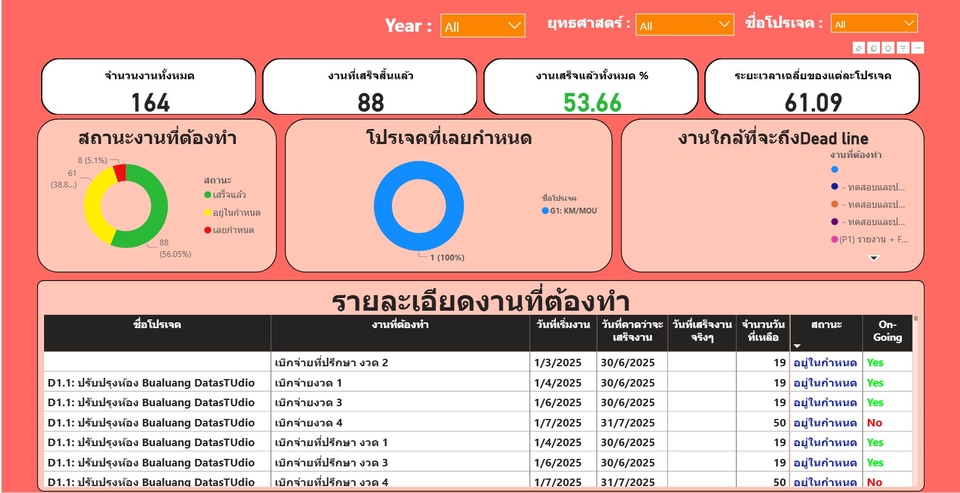Image resolution: width=960 pixels, height=493 pixels.
Task: Sort by วันที่เสร็จงานจริงๆ column header
Action: (702, 331)
